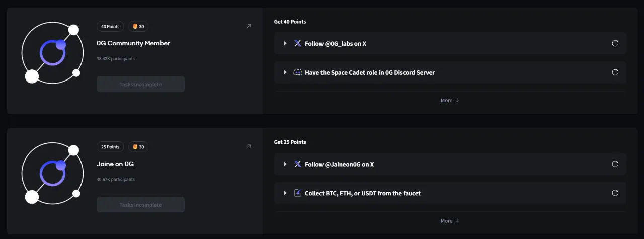Image resolution: width=644 pixels, height=239 pixels.
Task: Click Tasks Incomplete button for 0G Community Member
Action: tap(140, 84)
